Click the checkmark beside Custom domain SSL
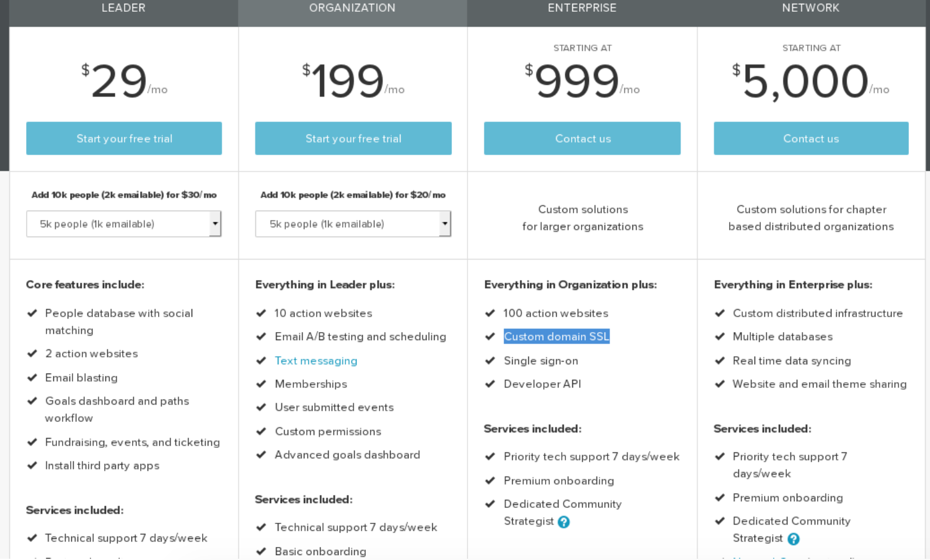Image resolution: width=930 pixels, height=560 pixels. pyautogui.click(x=490, y=336)
